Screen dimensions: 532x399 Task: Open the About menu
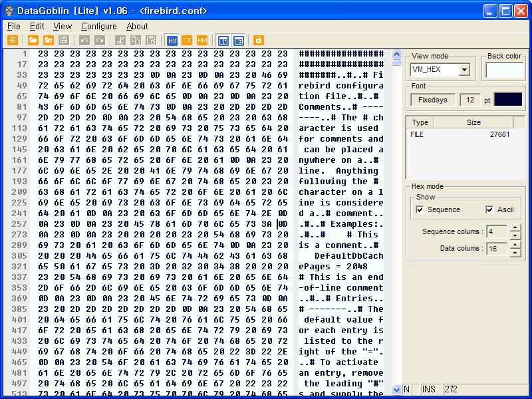click(137, 26)
